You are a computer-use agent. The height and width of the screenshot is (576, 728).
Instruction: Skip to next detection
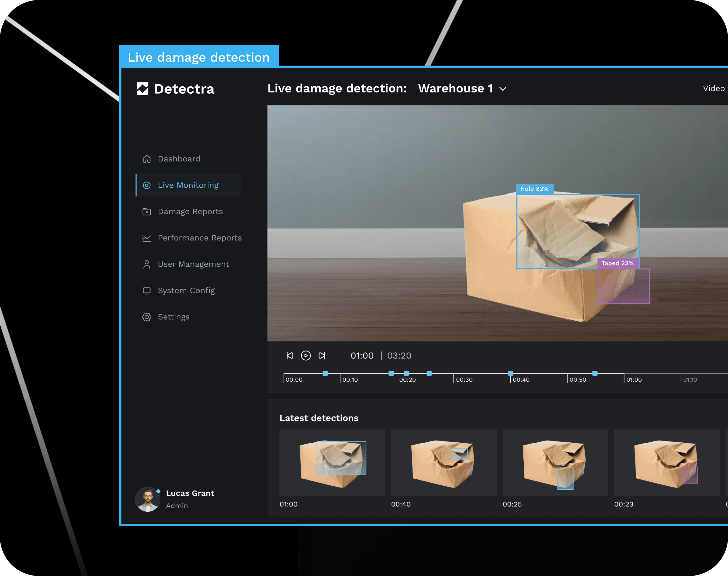pos(322,355)
